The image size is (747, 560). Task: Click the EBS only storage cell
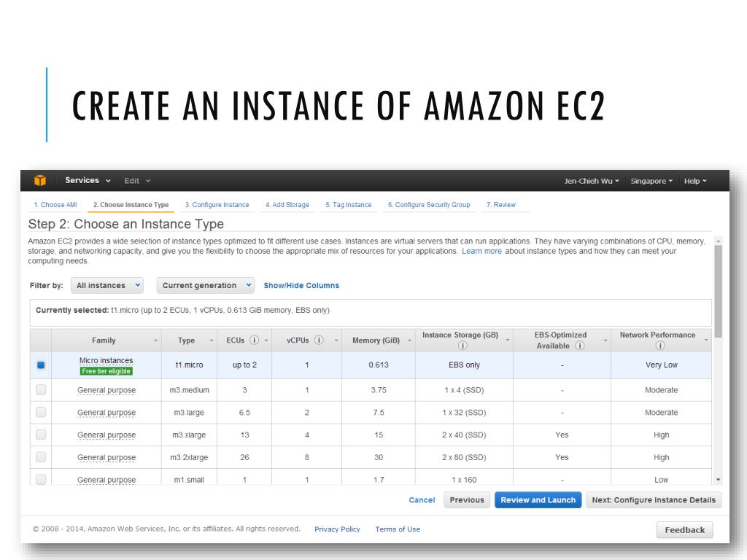[464, 365]
